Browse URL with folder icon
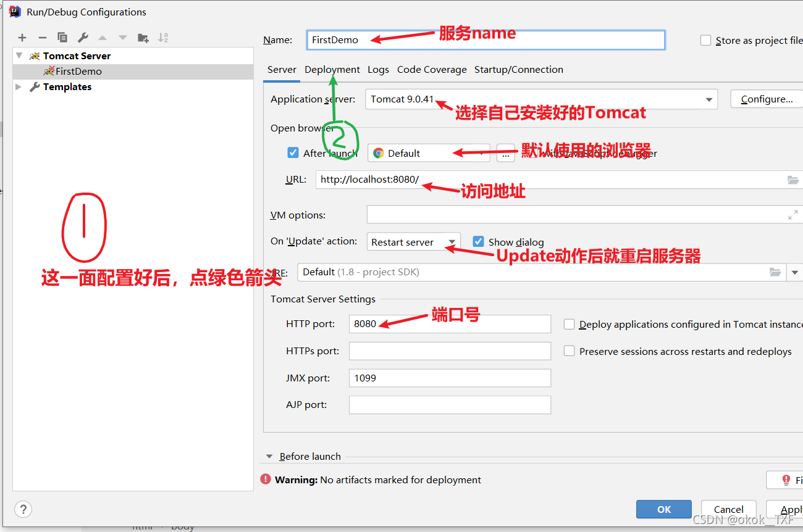 coord(793,180)
